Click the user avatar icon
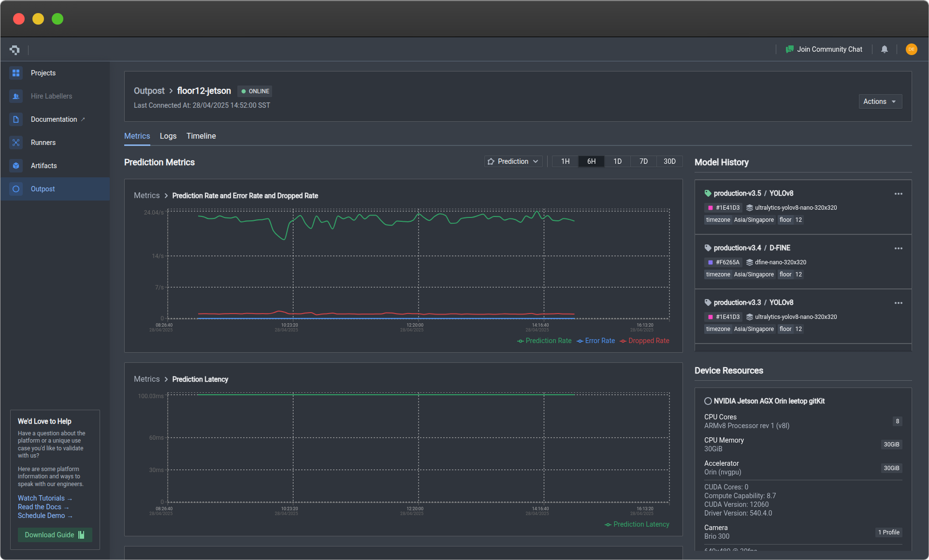 [911, 49]
